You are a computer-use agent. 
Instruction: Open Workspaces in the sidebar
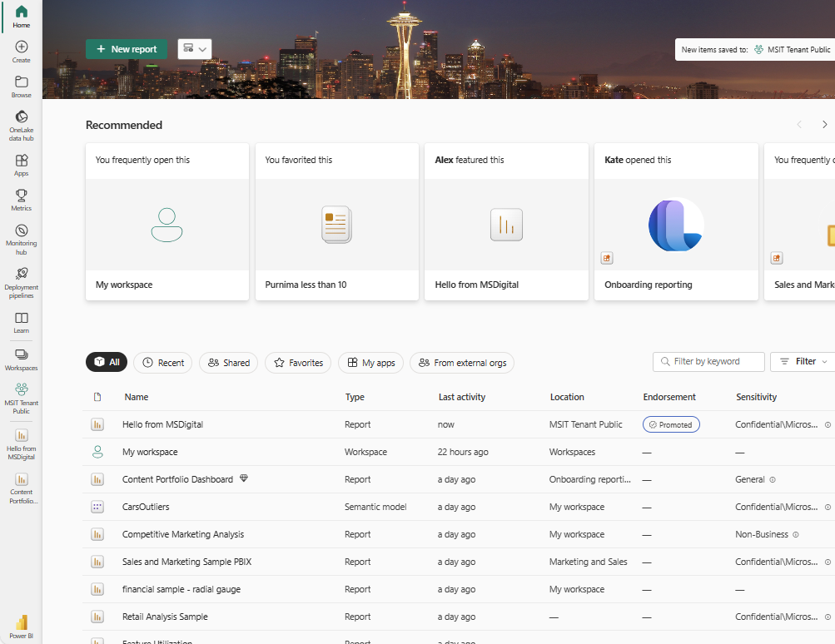pyautogui.click(x=22, y=359)
